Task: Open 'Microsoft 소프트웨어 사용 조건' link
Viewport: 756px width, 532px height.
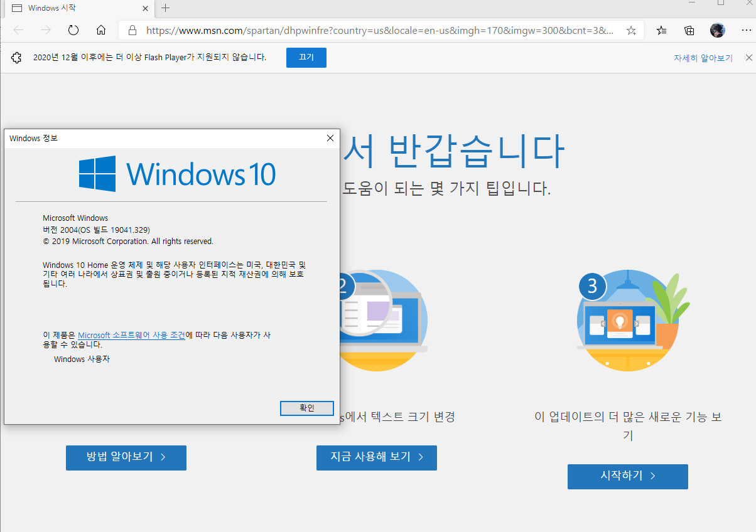Action: 131,336
